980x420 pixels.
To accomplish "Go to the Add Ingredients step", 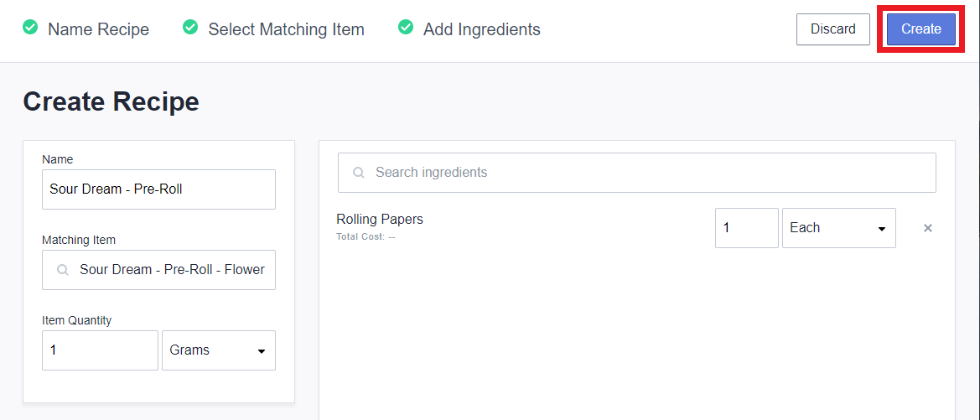I will pyautogui.click(x=482, y=29).
